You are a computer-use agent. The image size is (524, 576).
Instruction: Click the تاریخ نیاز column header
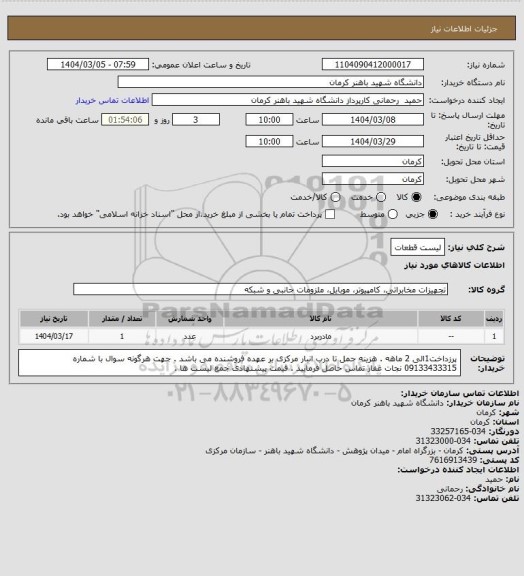(54, 319)
